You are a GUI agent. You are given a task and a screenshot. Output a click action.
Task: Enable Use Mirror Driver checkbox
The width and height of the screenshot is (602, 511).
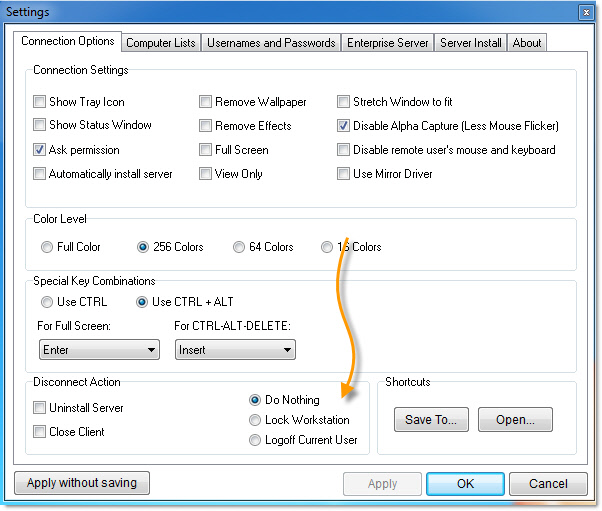click(344, 174)
